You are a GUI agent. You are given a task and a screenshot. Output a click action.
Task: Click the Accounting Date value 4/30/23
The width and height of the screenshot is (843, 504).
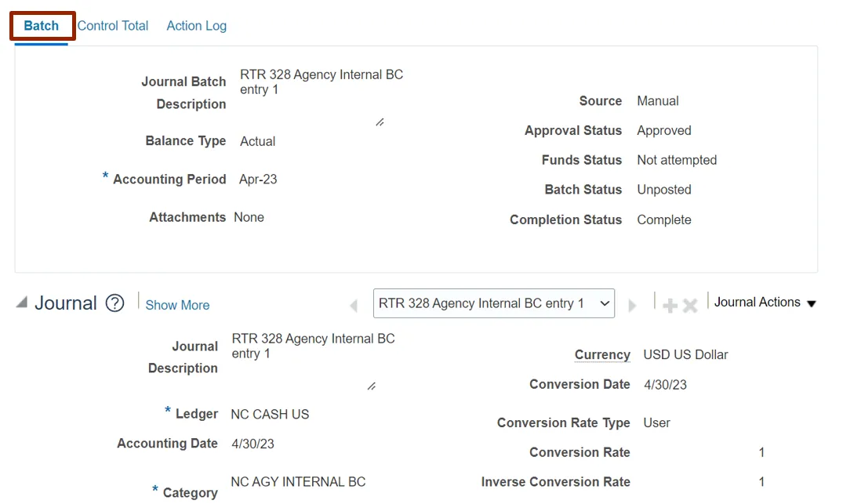coord(253,444)
